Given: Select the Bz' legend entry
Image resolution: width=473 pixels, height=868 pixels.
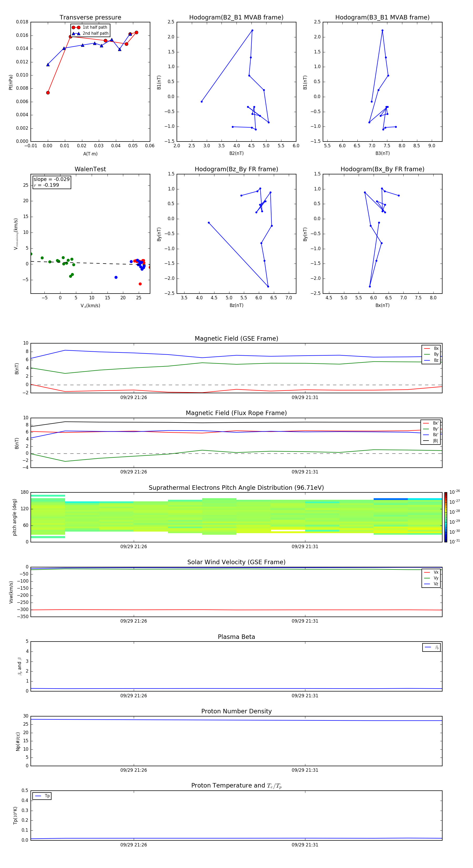Looking at the screenshot, I should coord(431,435).
